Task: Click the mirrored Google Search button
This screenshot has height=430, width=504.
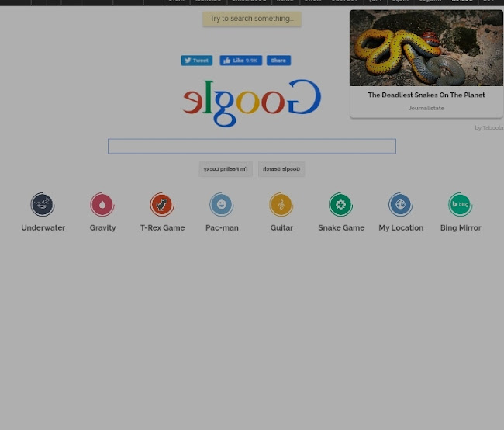Action: pos(281,169)
